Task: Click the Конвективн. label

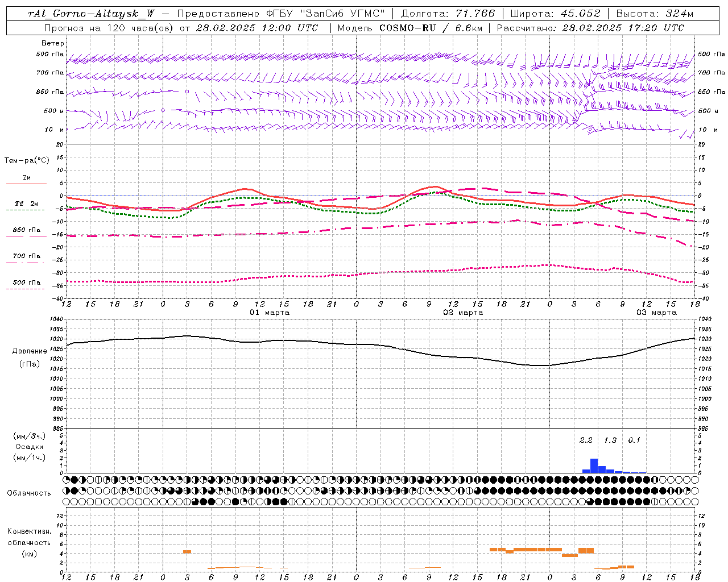Action: click(29, 531)
